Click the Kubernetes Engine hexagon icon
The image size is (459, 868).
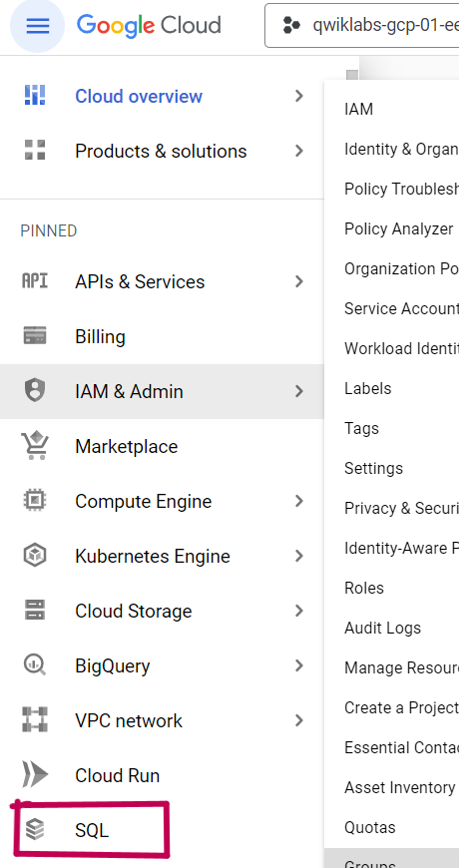(x=35, y=556)
